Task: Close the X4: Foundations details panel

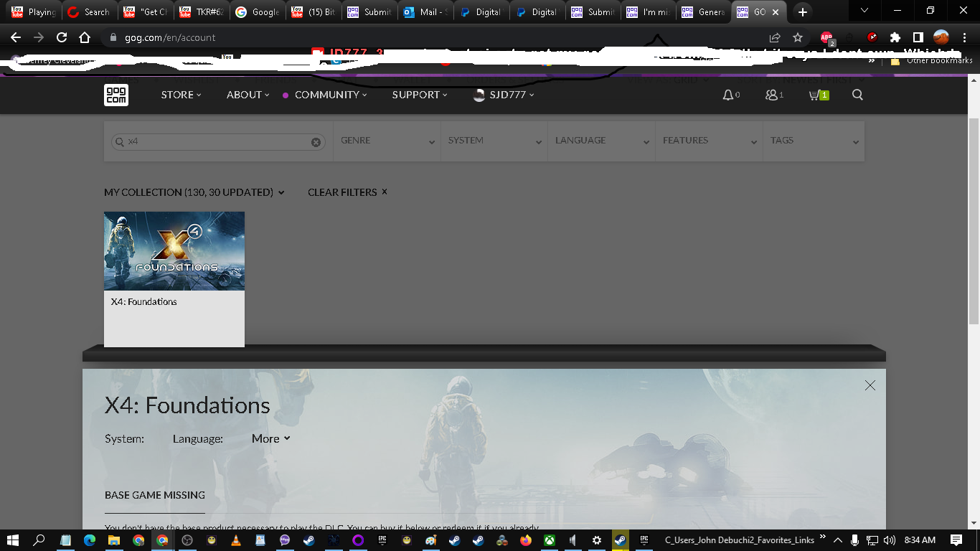Action: pyautogui.click(x=870, y=385)
